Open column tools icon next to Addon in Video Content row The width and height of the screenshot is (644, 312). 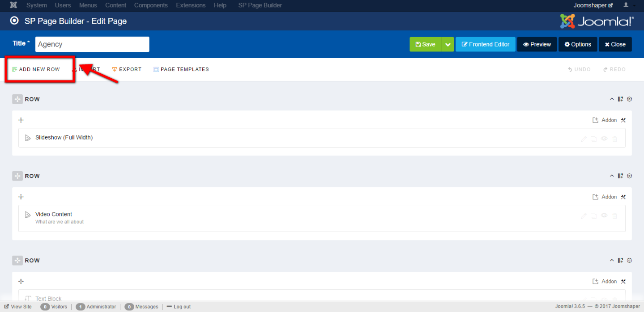[x=623, y=197]
